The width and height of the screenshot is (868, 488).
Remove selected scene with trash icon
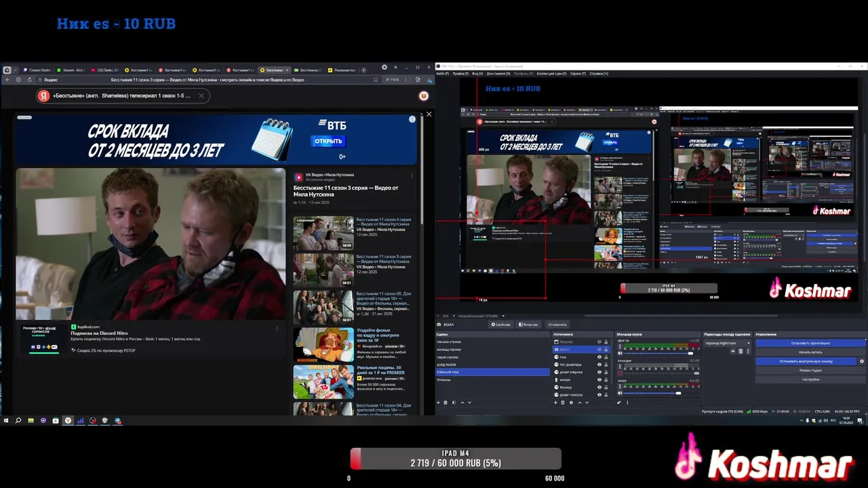[446, 403]
